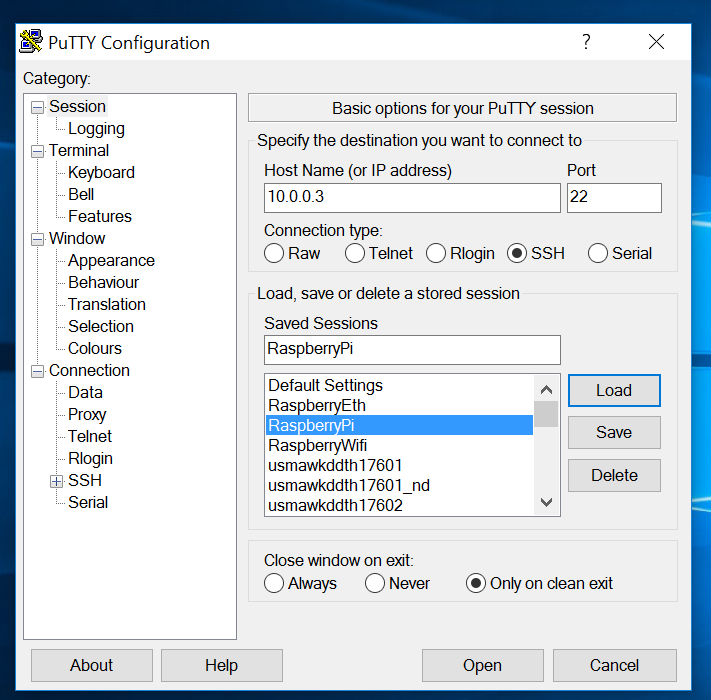Collapse the Window tree node
Screen dimensions: 711x700
(38, 239)
